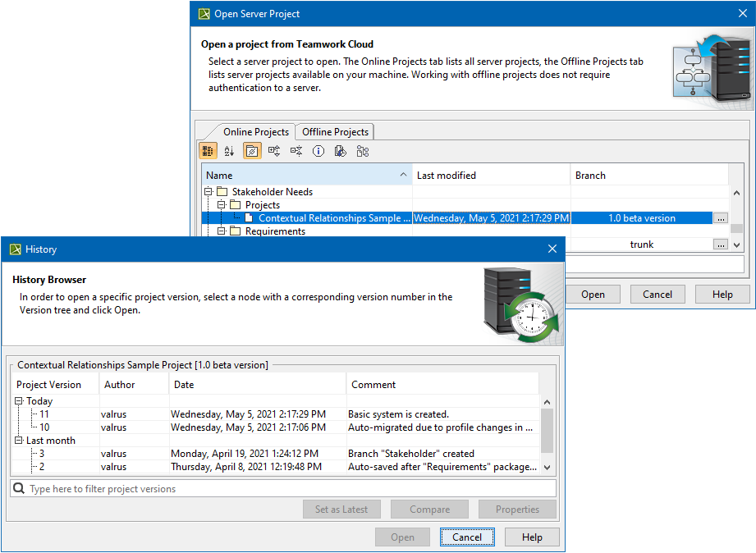
Task: Click Open in Open Server Project dialog
Action: (593, 294)
